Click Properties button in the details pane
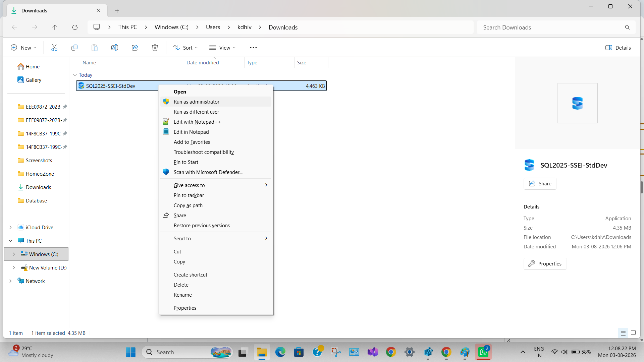644x362 pixels. click(x=545, y=263)
